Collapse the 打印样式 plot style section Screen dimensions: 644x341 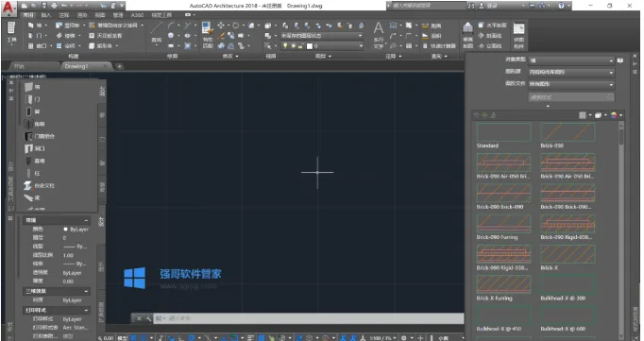tap(86, 310)
